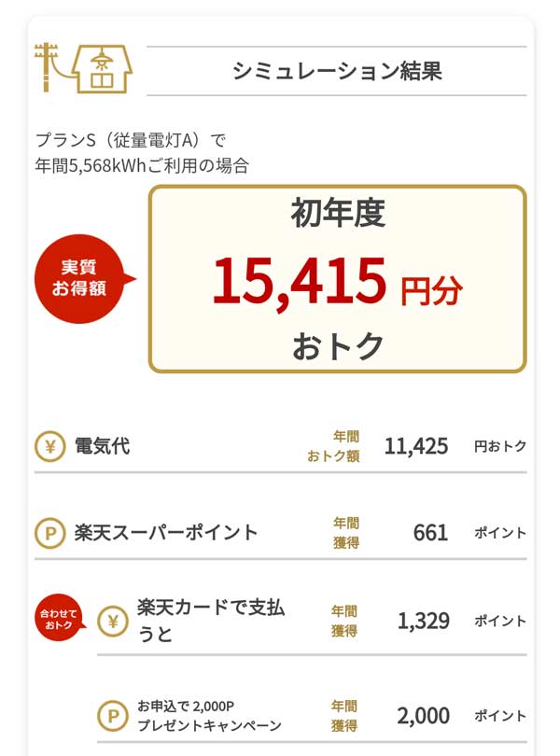Click the シミュレーション結果 heading

click(x=336, y=71)
